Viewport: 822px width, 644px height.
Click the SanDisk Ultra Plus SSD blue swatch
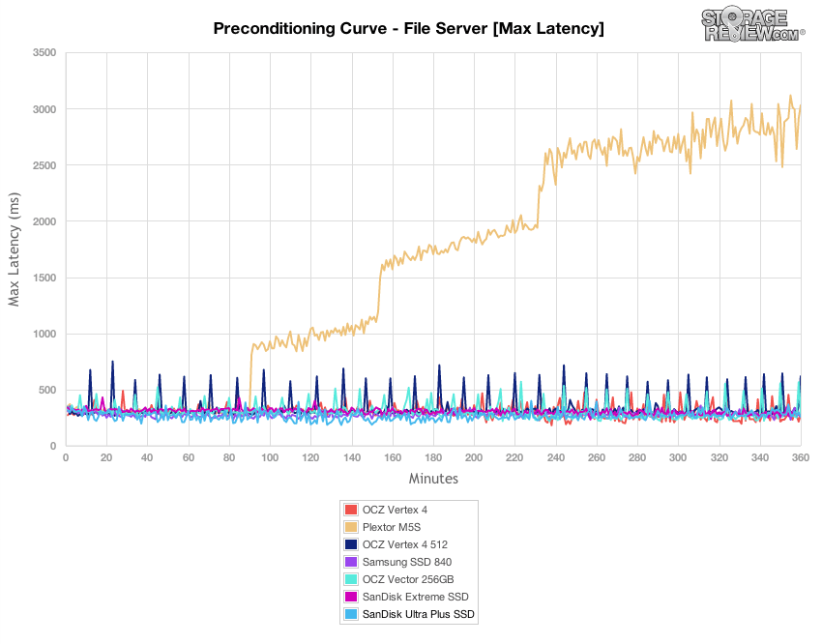tap(351, 614)
